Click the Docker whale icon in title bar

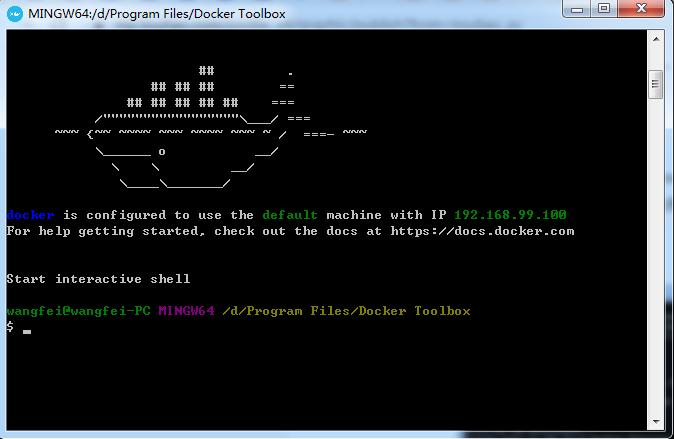coord(15,14)
